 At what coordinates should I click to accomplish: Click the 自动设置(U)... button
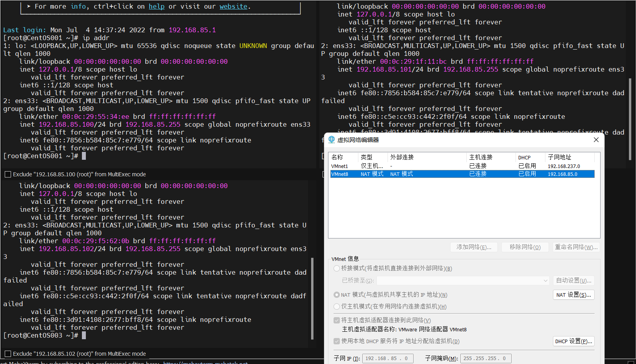[x=573, y=281]
